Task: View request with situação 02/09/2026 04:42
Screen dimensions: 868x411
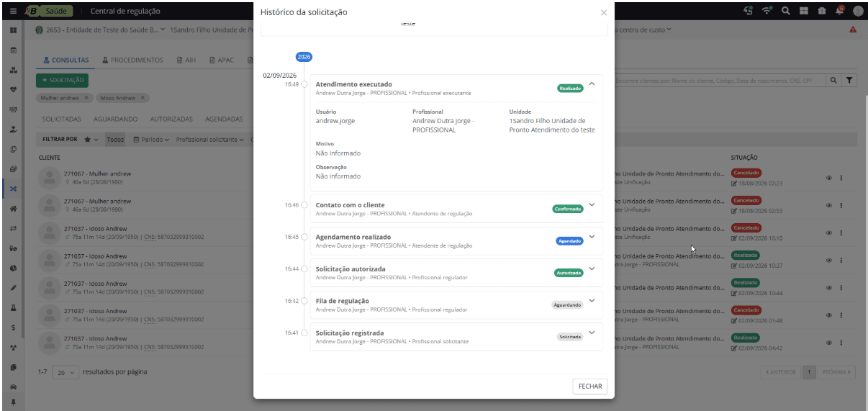Action: point(828,342)
